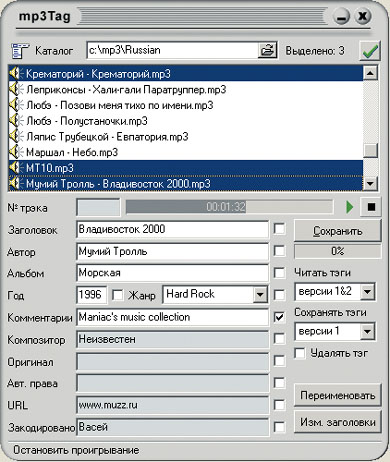Click speaker icon of Мумий Тролль row
The height and width of the screenshot is (462, 390).
click(17, 183)
